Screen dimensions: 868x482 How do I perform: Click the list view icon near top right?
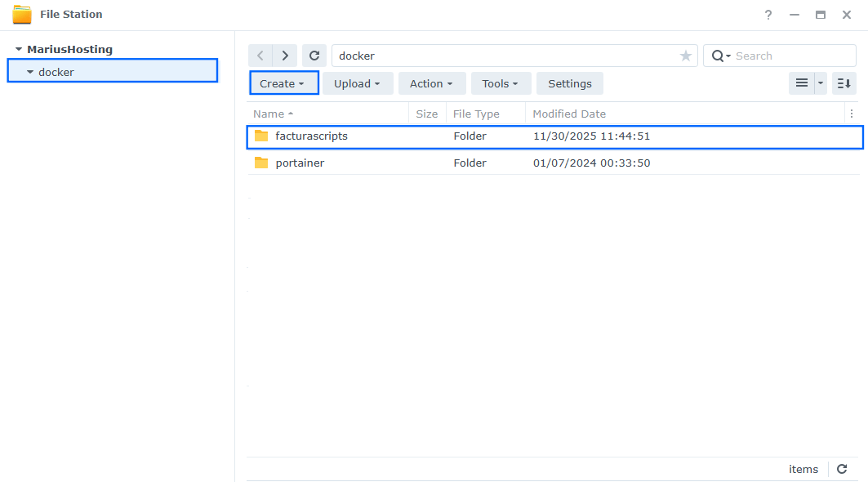(803, 83)
